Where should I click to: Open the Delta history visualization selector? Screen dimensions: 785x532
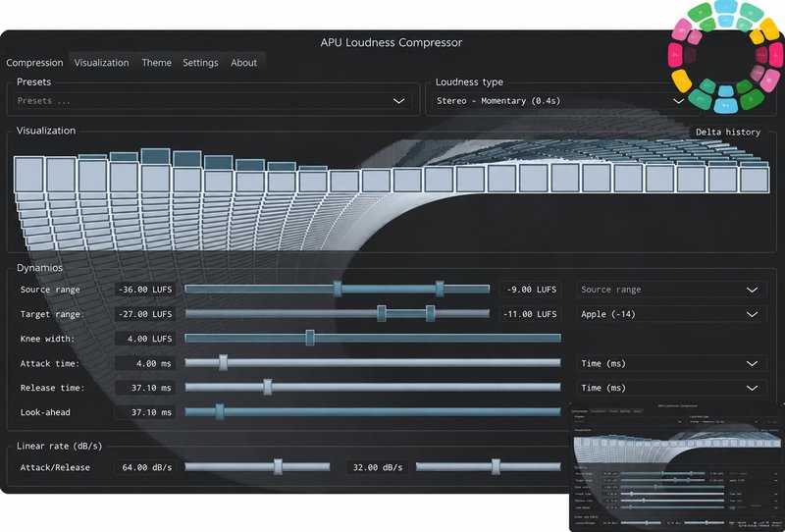(x=728, y=133)
